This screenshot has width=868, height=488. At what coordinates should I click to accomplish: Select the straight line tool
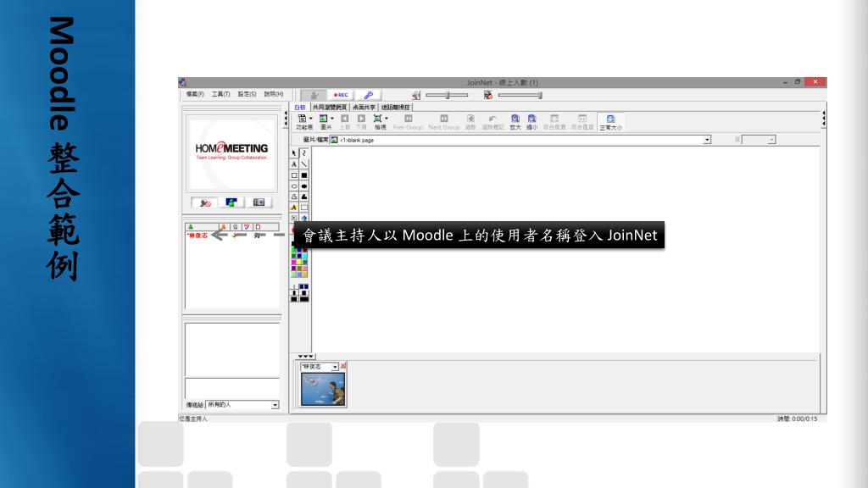pos(304,164)
